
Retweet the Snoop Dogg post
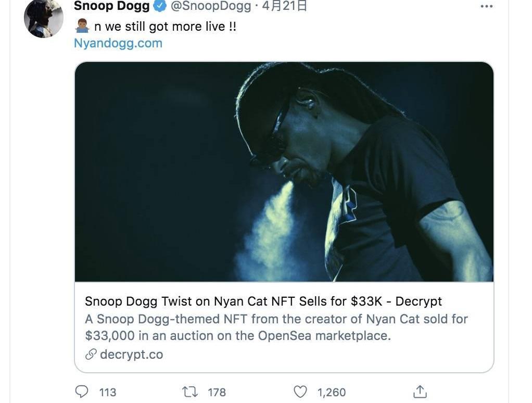[191, 392]
